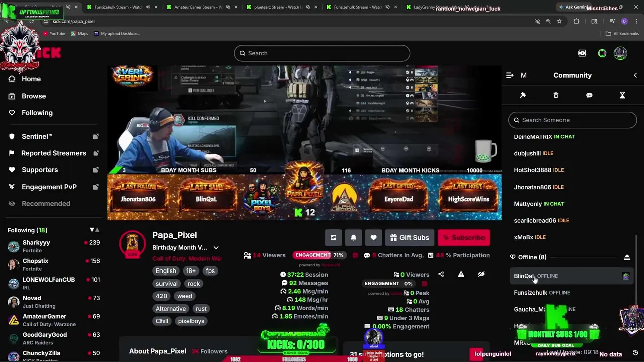Viewport: 644px width, 362px height.
Task: Bookmark this page with the star icon
Action: point(559,21)
